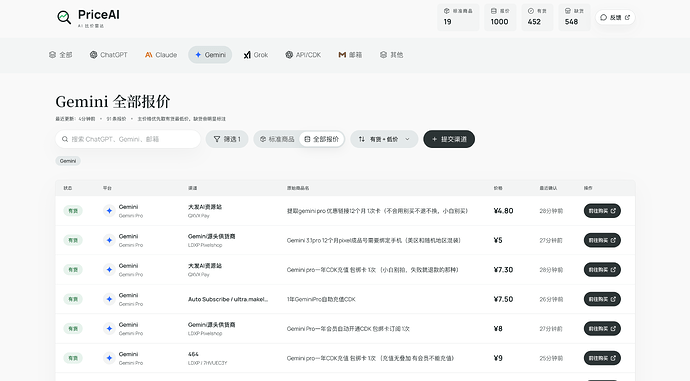Click the 缺货 stat card showing 548

click(x=574, y=17)
